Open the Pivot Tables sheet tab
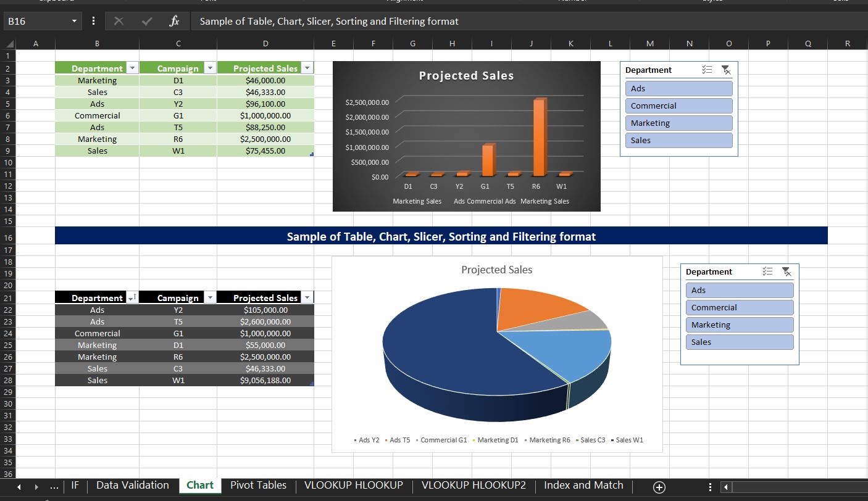The image size is (868, 501). click(x=258, y=486)
